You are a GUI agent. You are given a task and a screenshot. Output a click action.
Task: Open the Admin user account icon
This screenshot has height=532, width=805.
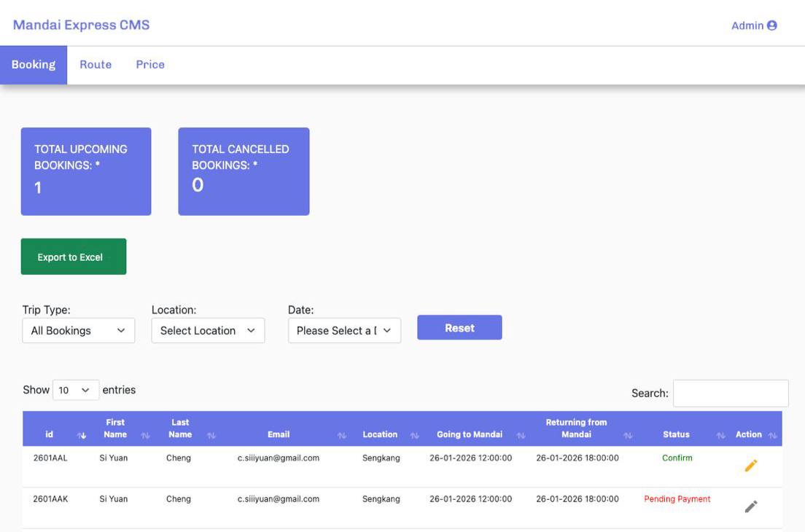click(x=771, y=25)
